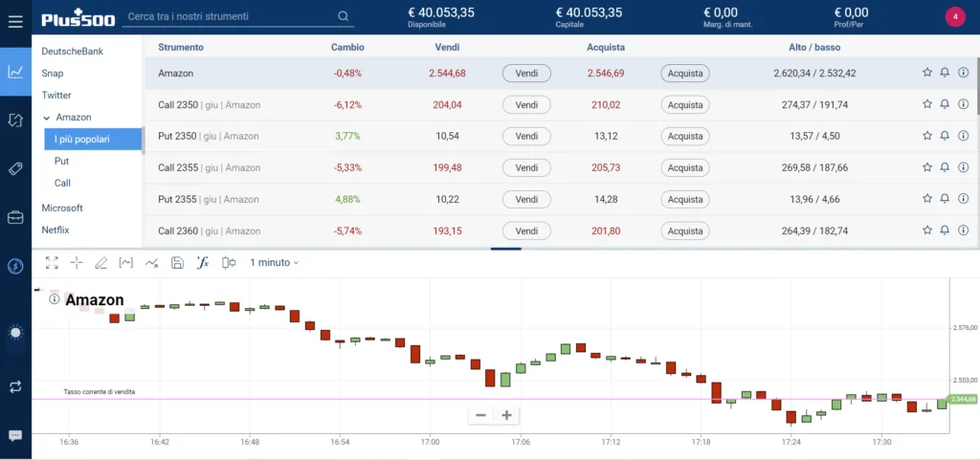
Task: Open the open positions sidebar icon
Action: 15,120
